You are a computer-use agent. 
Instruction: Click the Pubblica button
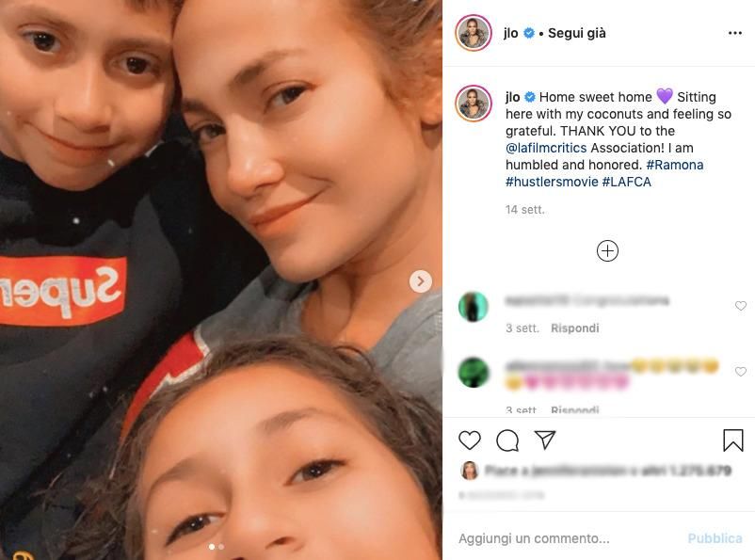(x=715, y=538)
